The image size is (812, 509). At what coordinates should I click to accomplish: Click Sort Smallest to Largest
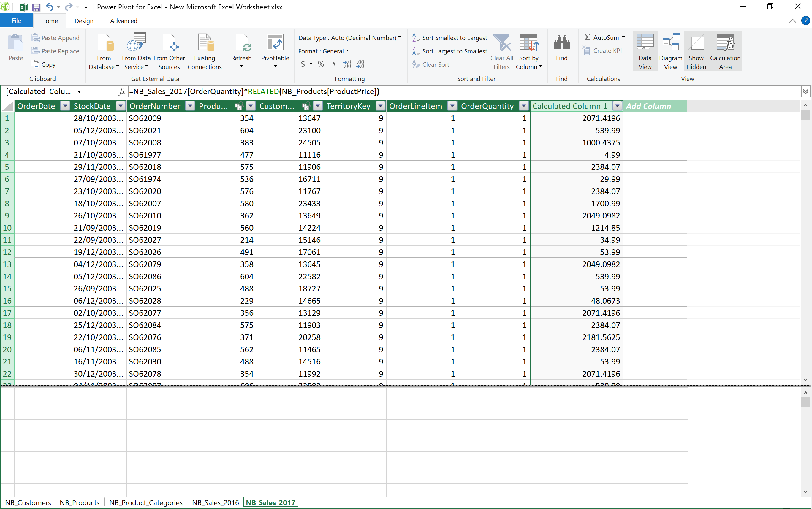coord(450,38)
